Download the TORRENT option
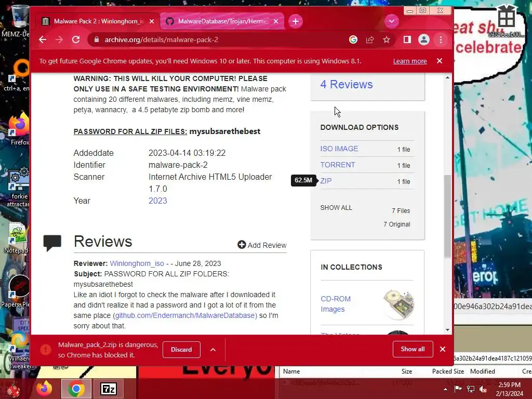This screenshot has height=399, width=532. tap(338, 165)
